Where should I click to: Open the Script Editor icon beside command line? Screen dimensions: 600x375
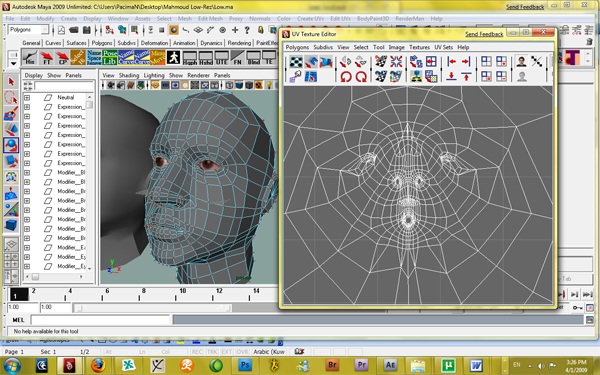pyautogui.click(x=590, y=320)
